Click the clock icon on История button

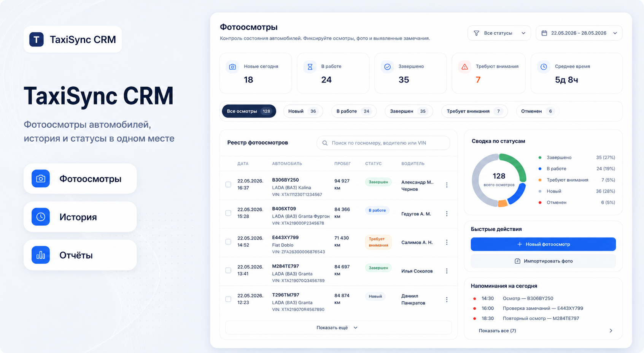coord(41,217)
